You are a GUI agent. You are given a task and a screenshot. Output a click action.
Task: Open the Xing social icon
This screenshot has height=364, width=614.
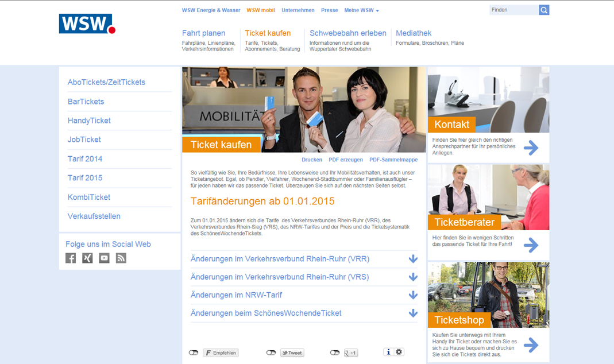coord(87,258)
